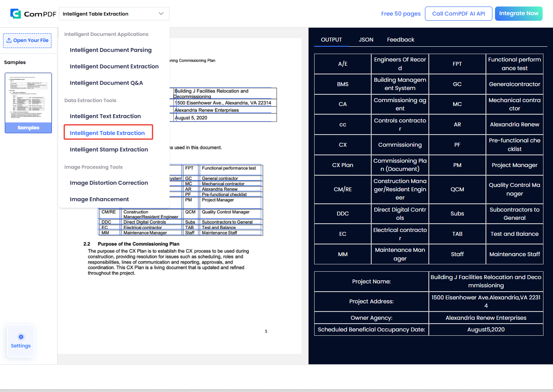Select Intelligent Document Parsing

[111, 50]
